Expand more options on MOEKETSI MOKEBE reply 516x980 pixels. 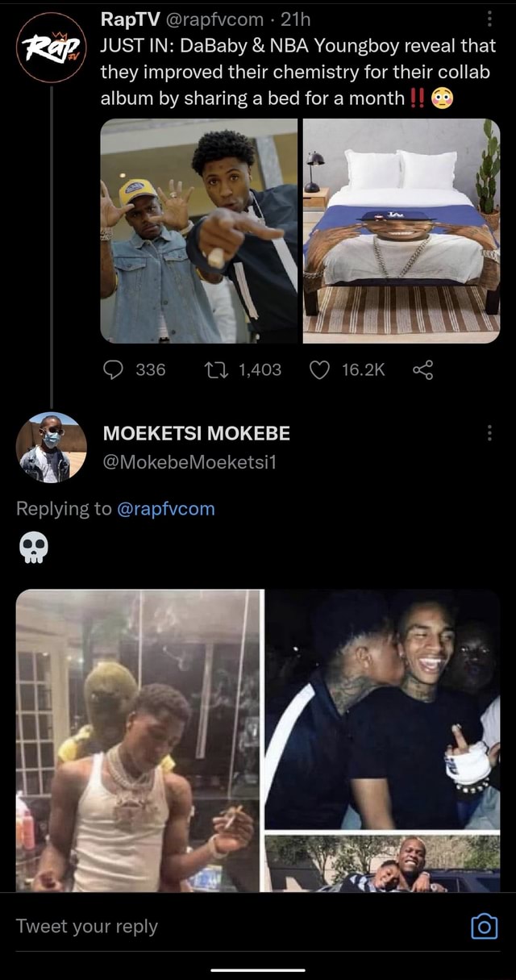(x=489, y=434)
